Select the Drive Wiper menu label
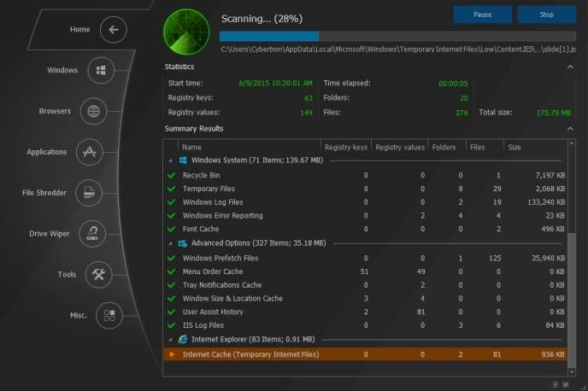 [x=49, y=234]
